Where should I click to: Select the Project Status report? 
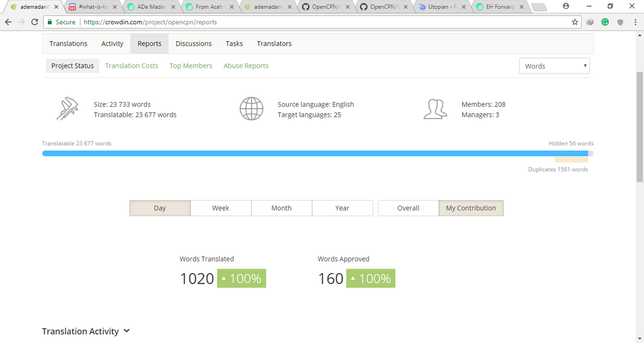(72, 66)
